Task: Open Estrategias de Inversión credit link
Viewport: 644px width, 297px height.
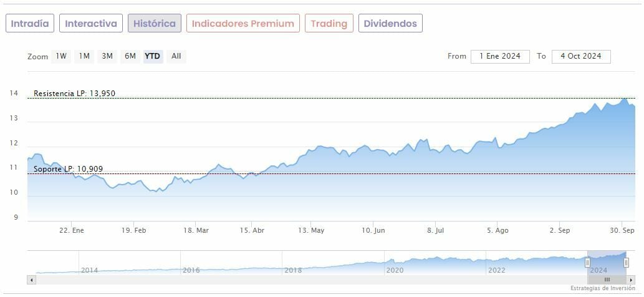Action: tap(602, 289)
